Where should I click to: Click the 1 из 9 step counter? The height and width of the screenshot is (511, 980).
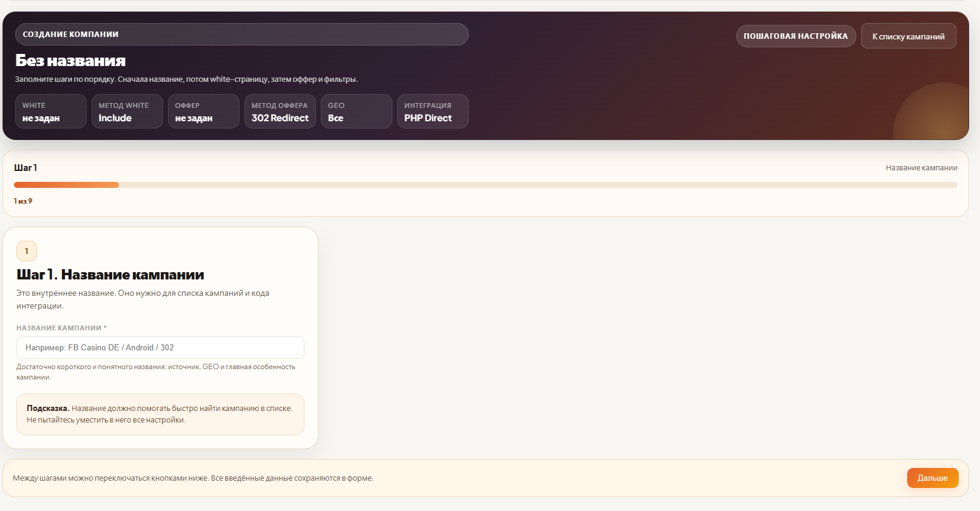(23, 201)
